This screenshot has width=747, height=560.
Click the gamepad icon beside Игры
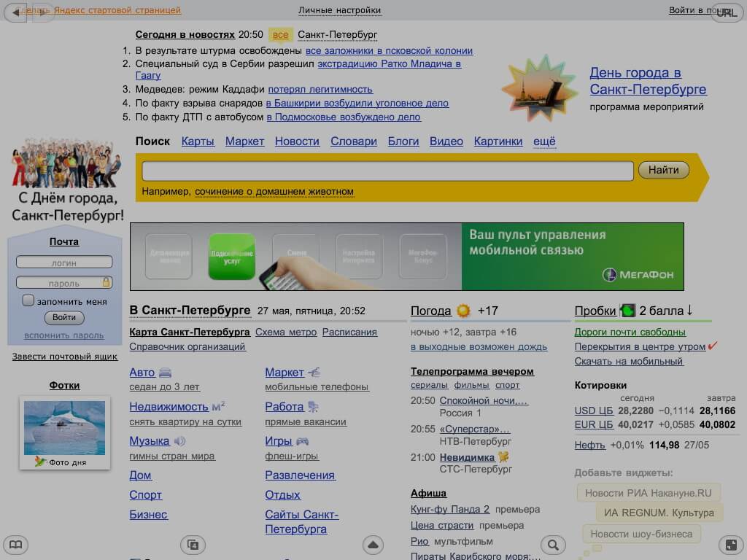point(303,441)
